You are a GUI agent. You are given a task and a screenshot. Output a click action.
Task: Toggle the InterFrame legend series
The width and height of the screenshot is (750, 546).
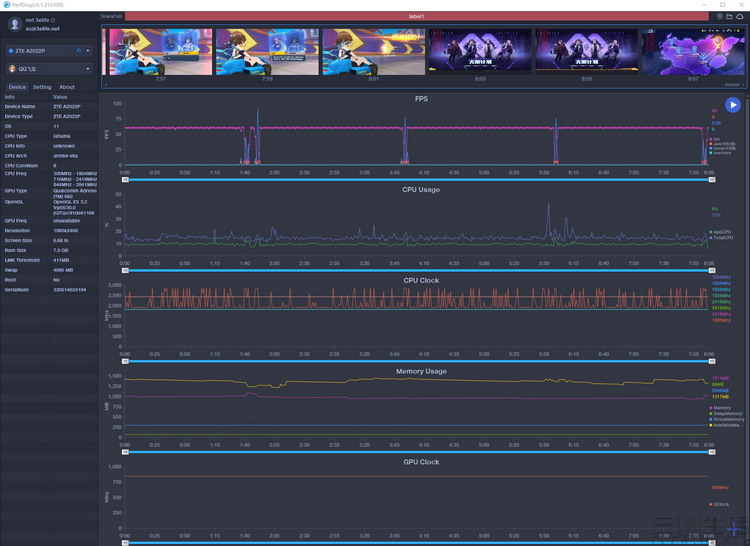[x=721, y=153]
